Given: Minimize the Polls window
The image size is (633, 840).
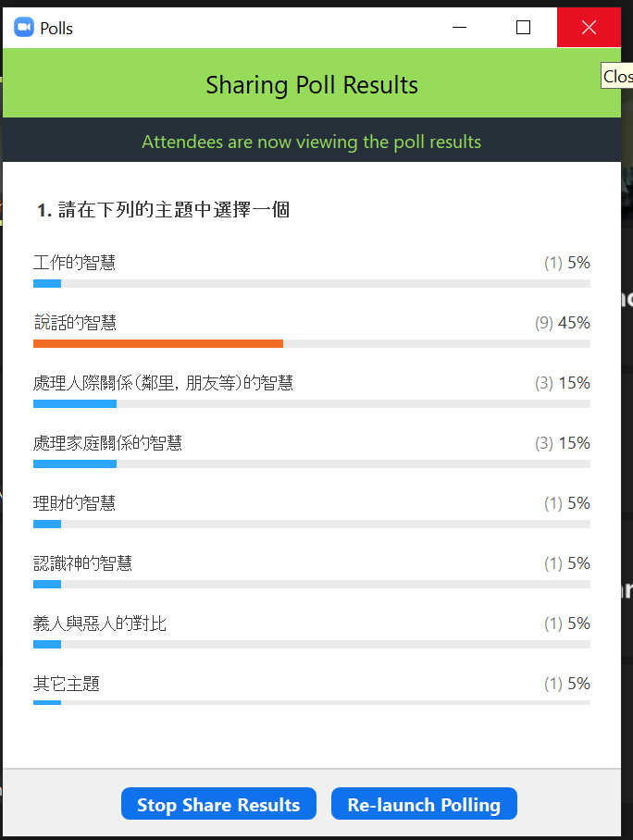Looking at the screenshot, I should [459, 28].
